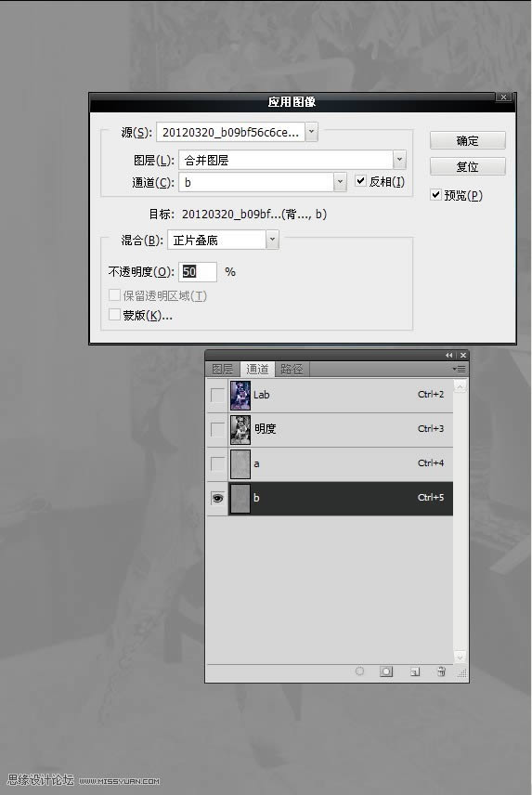Image resolution: width=532 pixels, height=795 pixels.
Task: Collapse panel with double-arrow icon
Action: (449, 356)
